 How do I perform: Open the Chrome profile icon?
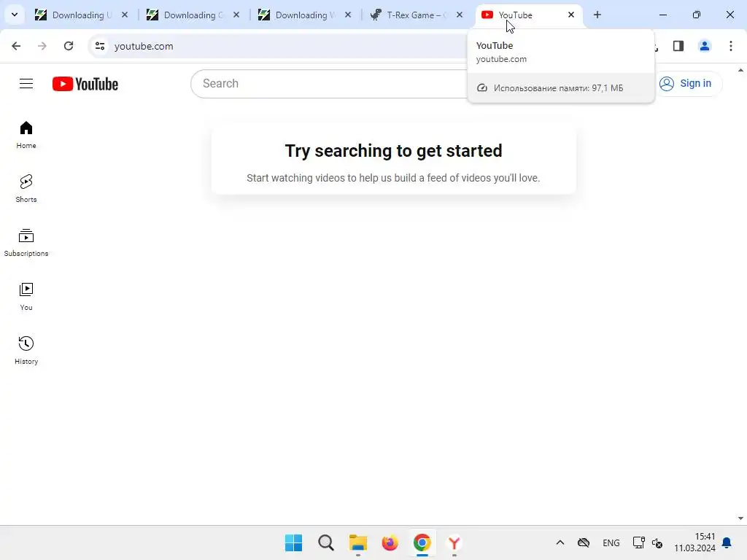(x=705, y=46)
